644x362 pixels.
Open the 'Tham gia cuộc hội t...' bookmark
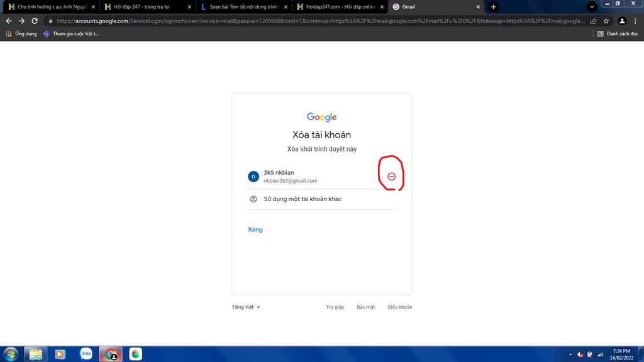71,34
